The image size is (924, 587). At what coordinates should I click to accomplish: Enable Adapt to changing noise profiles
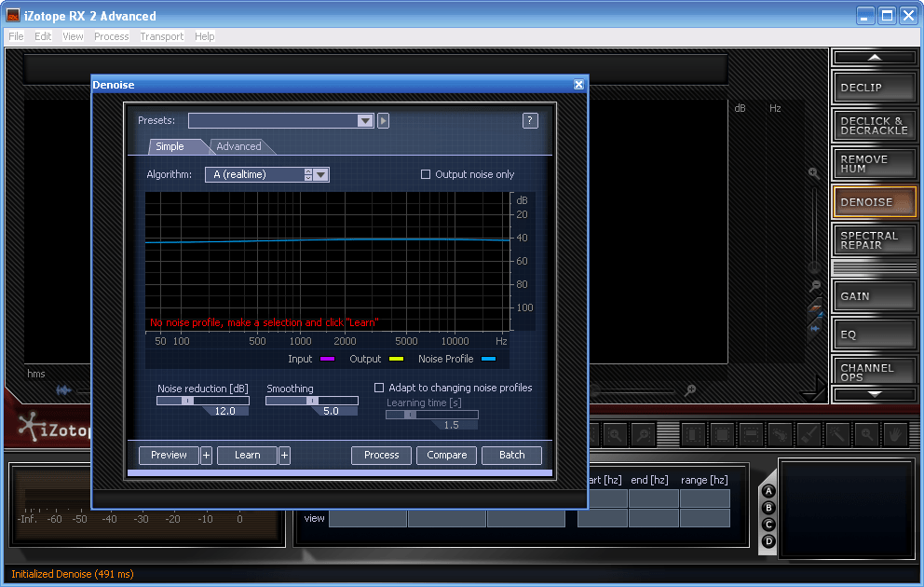pyautogui.click(x=379, y=388)
